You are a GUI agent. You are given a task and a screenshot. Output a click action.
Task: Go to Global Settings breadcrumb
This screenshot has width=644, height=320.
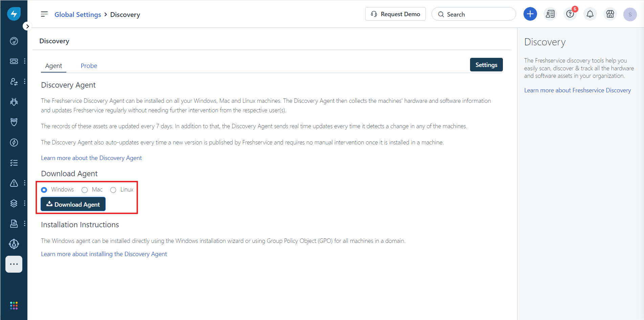click(x=78, y=15)
